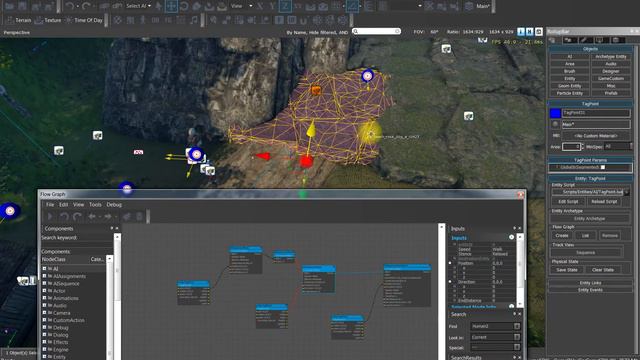Click the Undo arrow in main toolbar
This screenshot has width=640, height=360.
point(70,6)
